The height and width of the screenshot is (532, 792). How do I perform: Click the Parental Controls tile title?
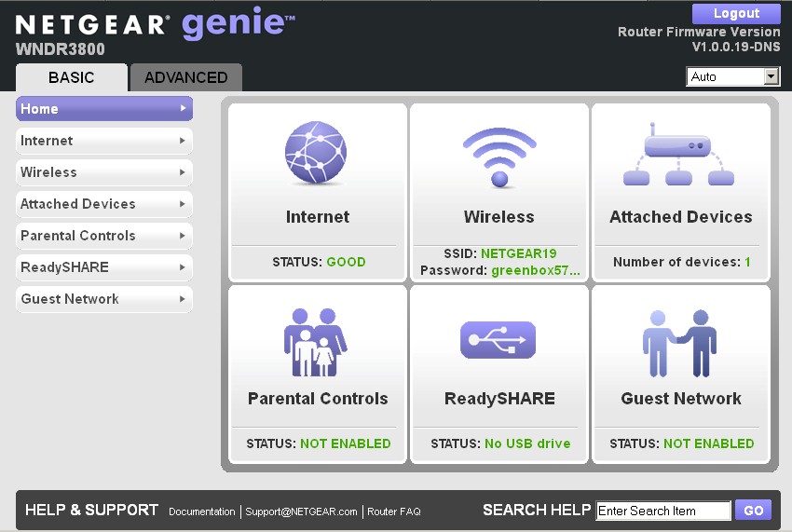coord(318,399)
